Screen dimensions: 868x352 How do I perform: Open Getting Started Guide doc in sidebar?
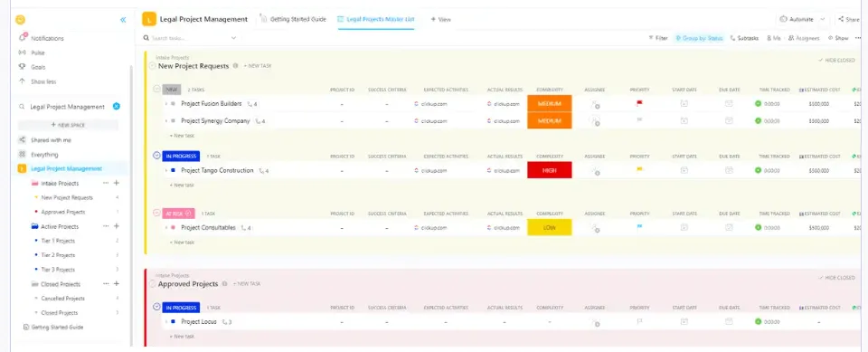53,327
